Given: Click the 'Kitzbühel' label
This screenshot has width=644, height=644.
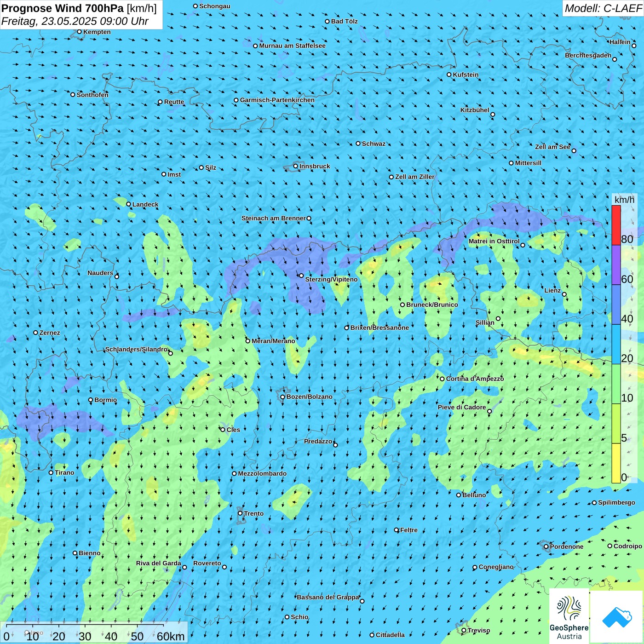Looking at the screenshot, I should [x=475, y=110].
